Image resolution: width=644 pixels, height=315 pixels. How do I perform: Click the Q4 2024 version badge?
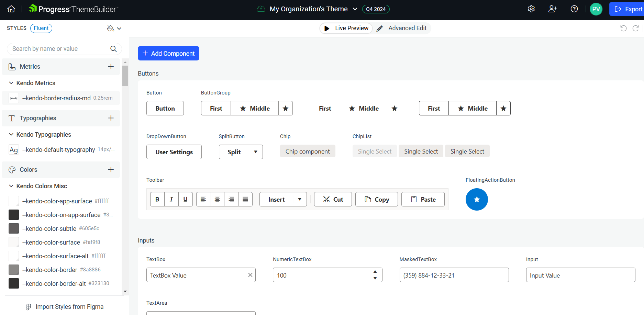376,9
